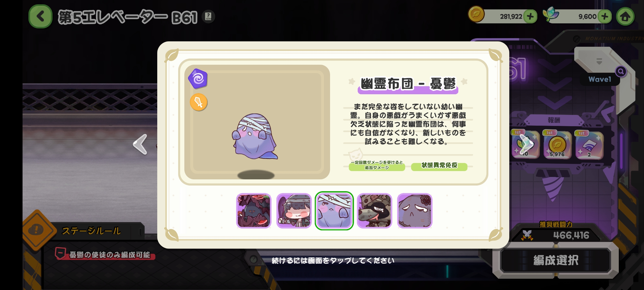Open the ステージルール tab
The width and height of the screenshot is (644, 290).
coord(91,231)
